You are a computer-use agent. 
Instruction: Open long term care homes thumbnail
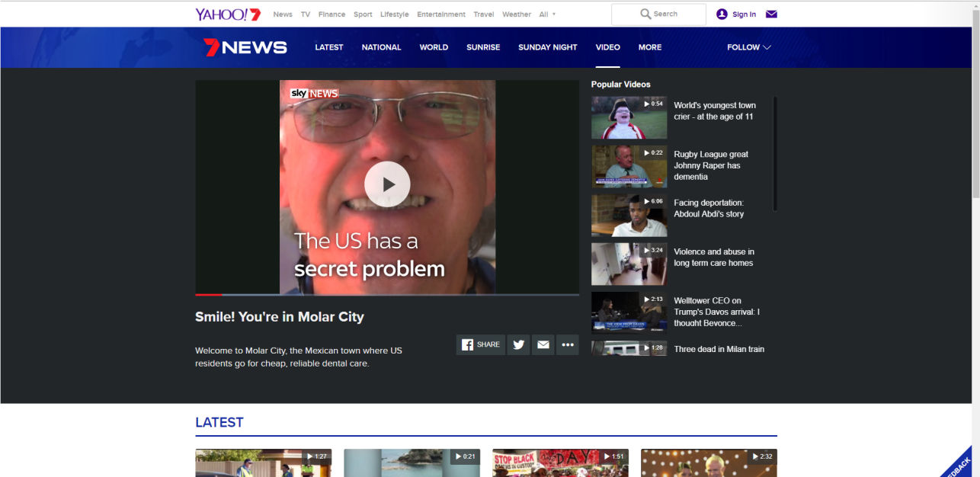tap(629, 264)
